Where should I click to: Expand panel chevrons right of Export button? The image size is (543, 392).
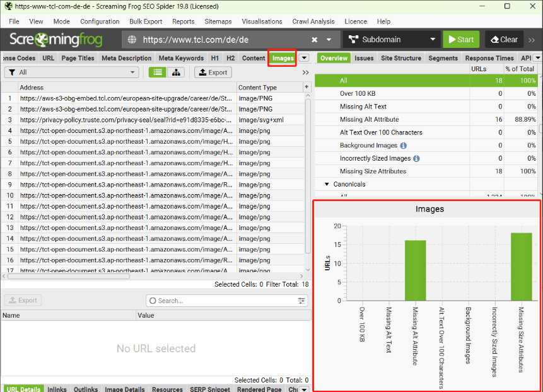306,72
